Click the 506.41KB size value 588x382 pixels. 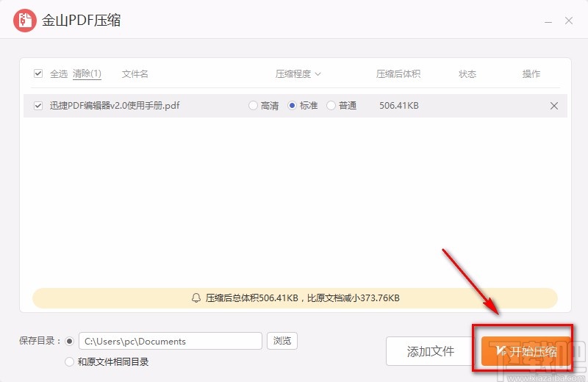pos(398,106)
